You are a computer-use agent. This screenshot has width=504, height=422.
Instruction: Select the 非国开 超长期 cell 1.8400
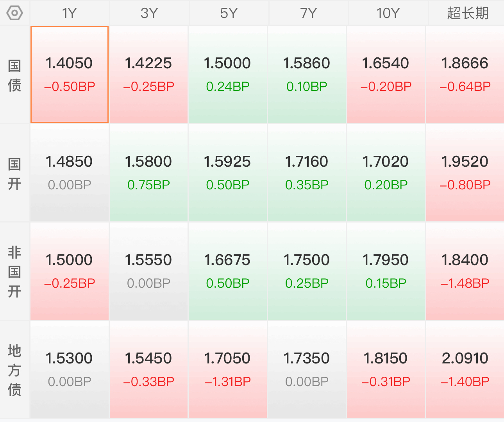pyautogui.click(x=465, y=271)
